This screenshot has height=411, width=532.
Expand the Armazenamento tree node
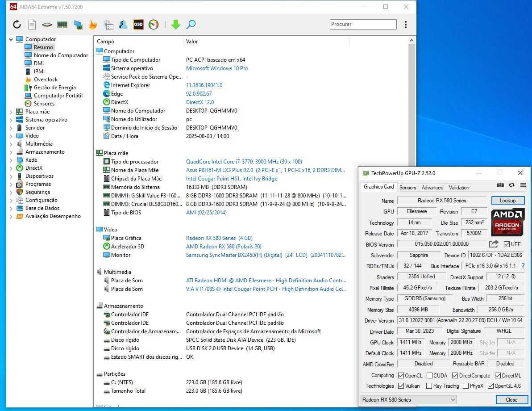click(x=11, y=152)
